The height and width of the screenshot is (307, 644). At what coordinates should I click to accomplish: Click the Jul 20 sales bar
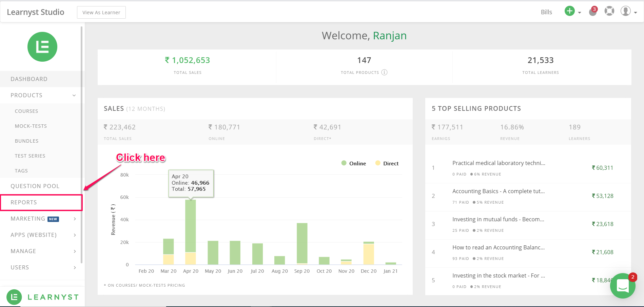257,254
